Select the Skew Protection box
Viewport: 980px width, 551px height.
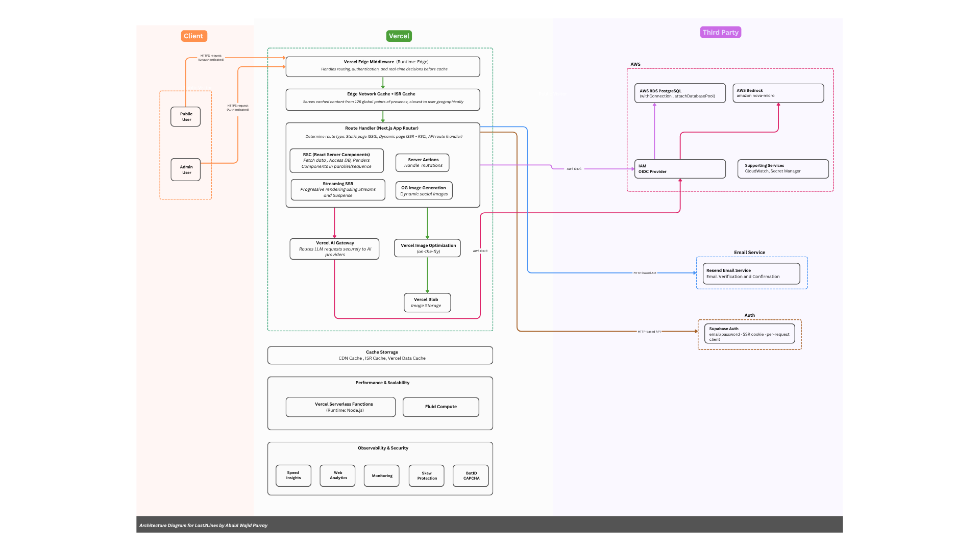[x=427, y=475]
